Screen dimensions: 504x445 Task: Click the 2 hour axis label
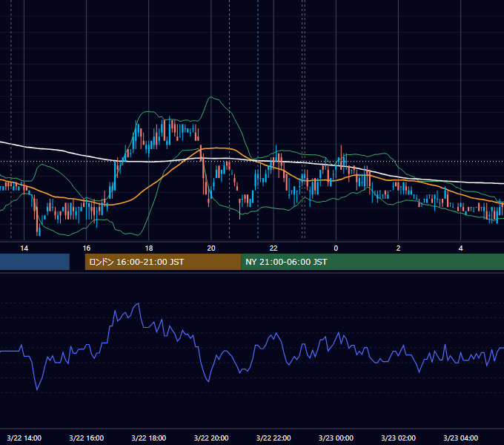pos(398,248)
